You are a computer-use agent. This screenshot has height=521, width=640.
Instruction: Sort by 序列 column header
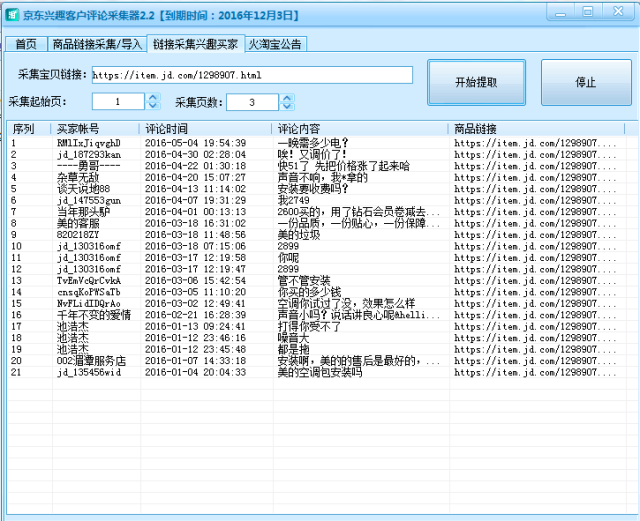pyautogui.click(x=29, y=129)
